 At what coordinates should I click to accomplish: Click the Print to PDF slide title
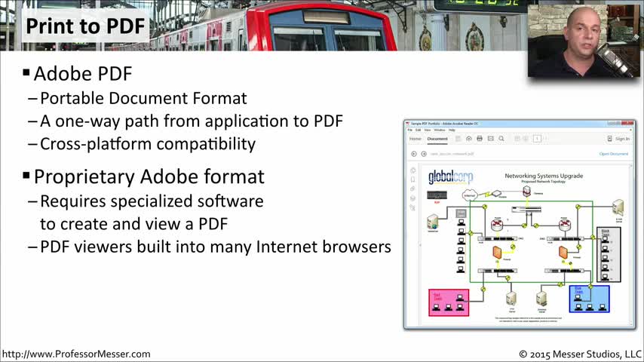point(85,26)
